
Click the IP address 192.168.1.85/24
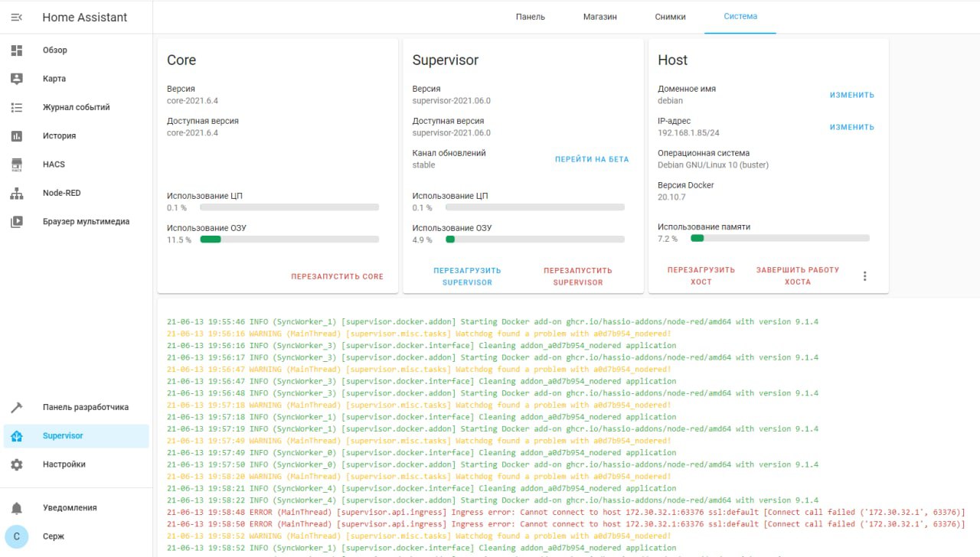pyautogui.click(x=689, y=132)
